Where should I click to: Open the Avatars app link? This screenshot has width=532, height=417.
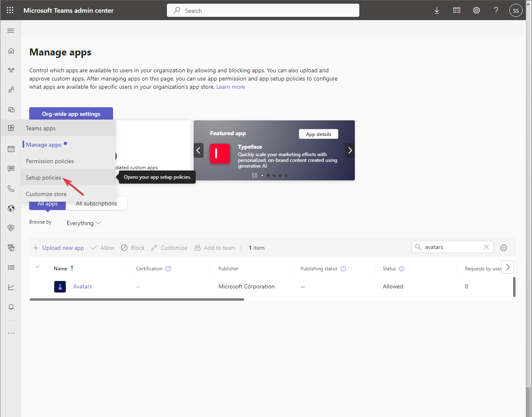pyautogui.click(x=82, y=286)
